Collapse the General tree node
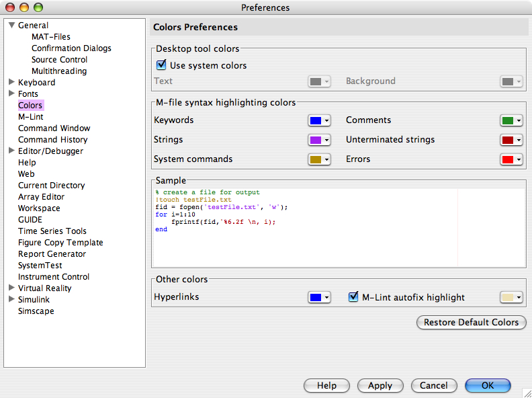 (x=11, y=26)
